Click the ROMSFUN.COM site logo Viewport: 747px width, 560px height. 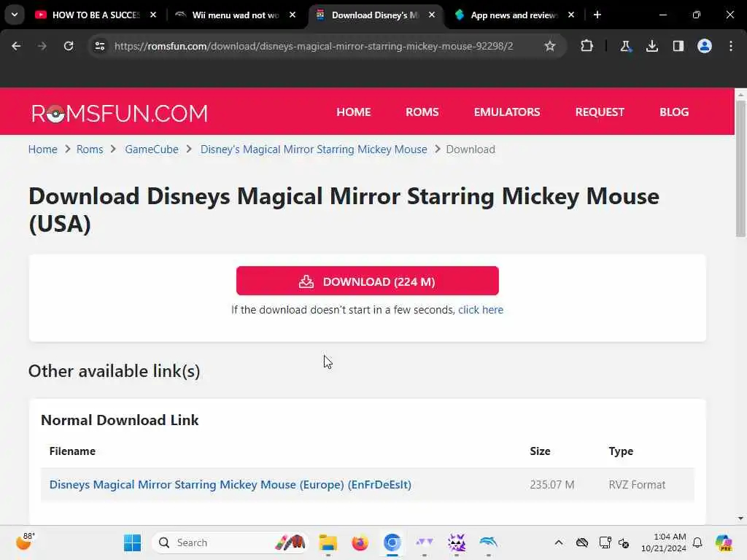tap(120, 113)
